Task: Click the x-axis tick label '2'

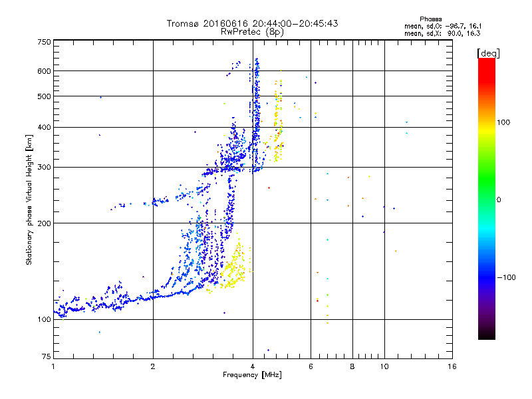Action: tap(153, 366)
